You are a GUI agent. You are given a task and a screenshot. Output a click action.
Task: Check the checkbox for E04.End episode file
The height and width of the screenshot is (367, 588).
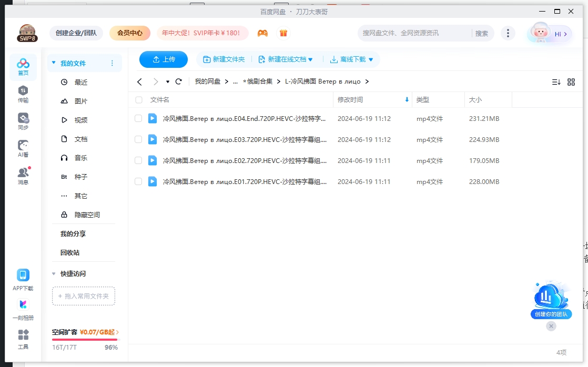click(139, 118)
